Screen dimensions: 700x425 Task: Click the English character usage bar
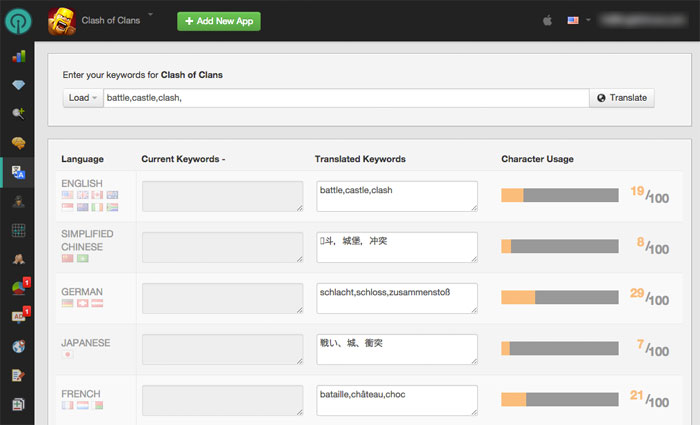pos(560,195)
